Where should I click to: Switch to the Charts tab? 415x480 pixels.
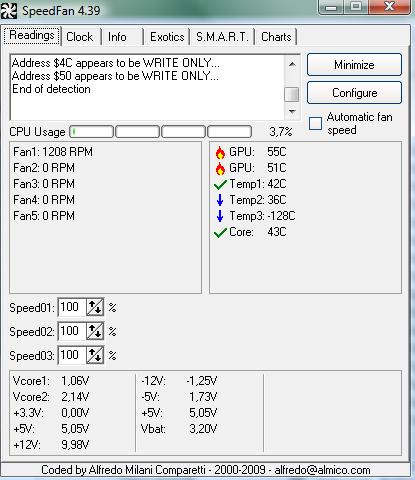click(276, 37)
